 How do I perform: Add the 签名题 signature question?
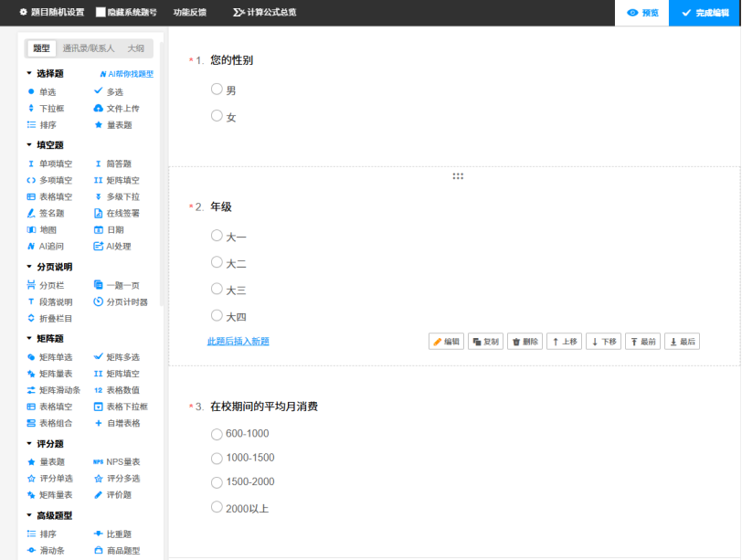pos(46,213)
